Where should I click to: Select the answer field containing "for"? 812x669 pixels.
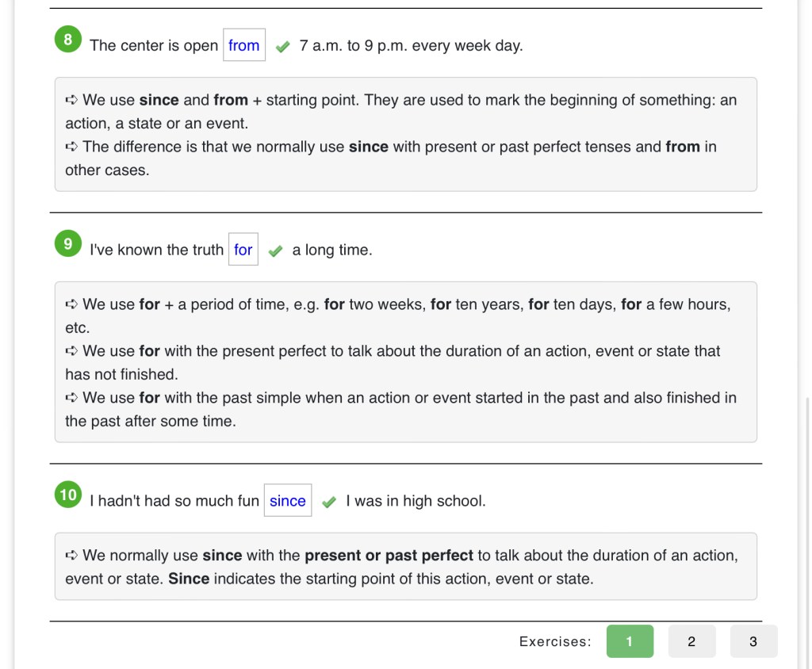[243, 250]
